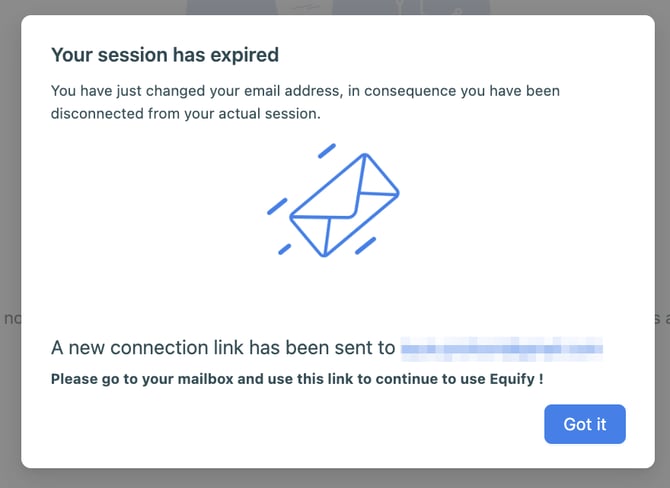The image size is (670, 488).
Task: Click the blurred email address
Action: tap(502, 349)
